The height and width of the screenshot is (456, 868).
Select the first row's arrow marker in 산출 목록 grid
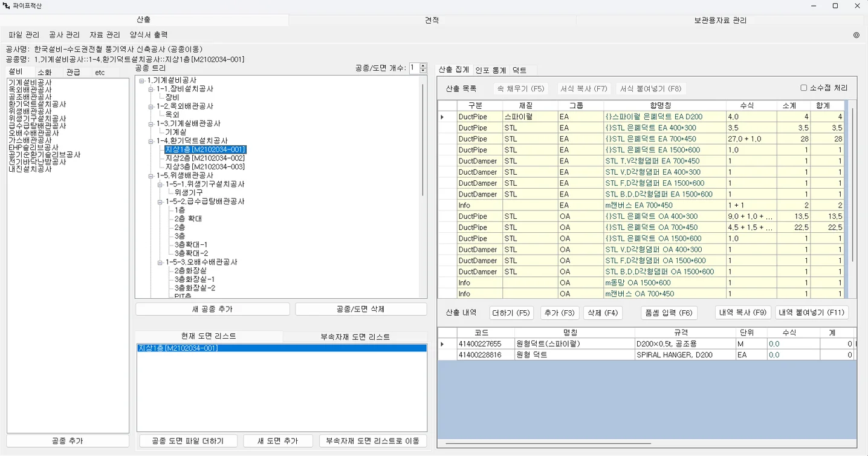pos(442,117)
